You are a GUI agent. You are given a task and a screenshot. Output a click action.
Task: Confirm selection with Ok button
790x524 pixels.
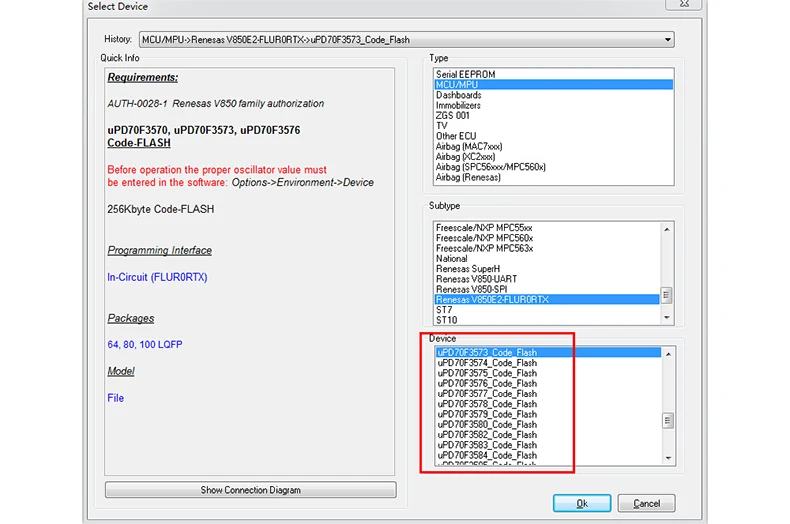(x=582, y=503)
